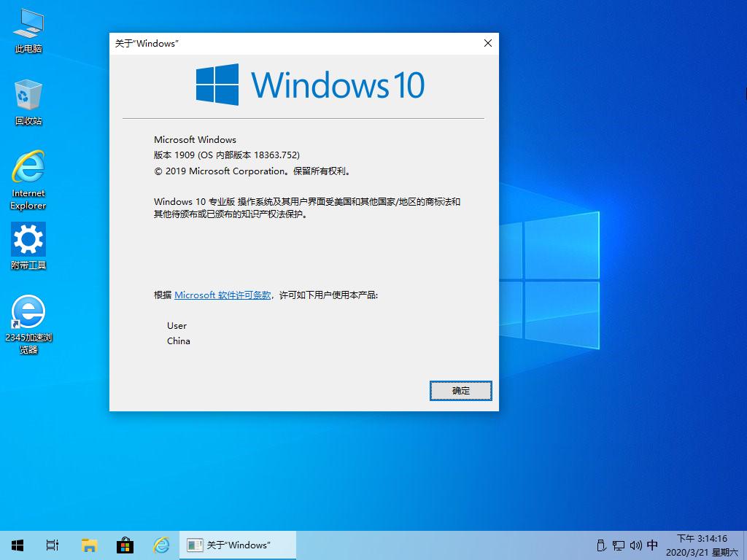Open Microsoft Store from the taskbar
Image resolution: width=747 pixels, height=560 pixels.
(x=125, y=545)
